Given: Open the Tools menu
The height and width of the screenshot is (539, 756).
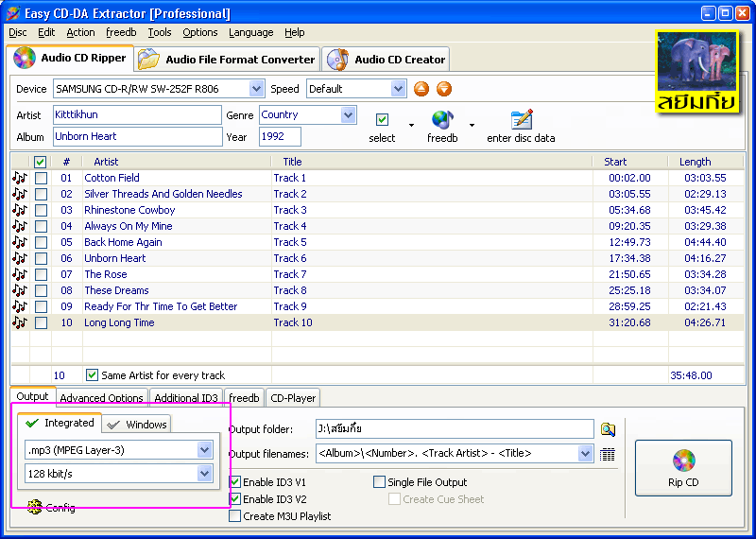Looking at the screenshot, I should 160,32.
